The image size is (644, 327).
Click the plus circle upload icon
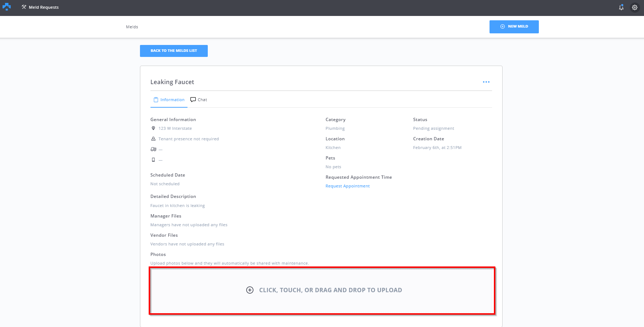(x=250, y=290)
